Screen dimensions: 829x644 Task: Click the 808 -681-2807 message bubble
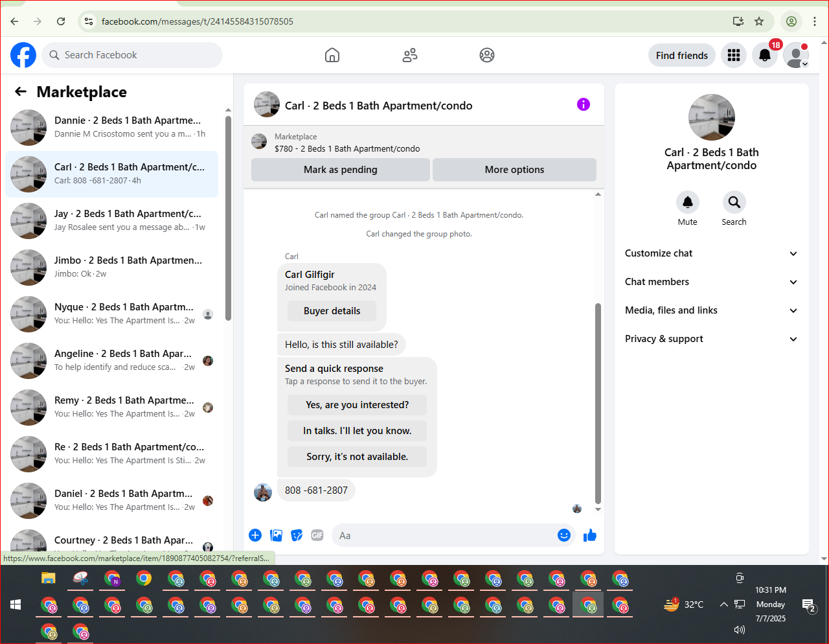tap(316, 490)
